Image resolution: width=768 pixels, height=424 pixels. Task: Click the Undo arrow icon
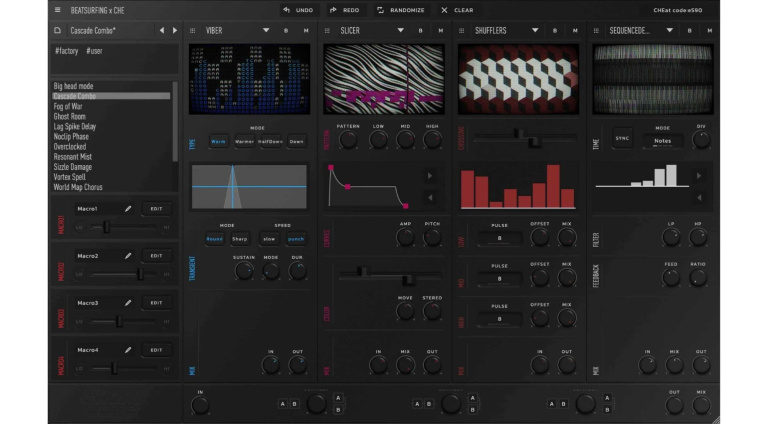coord(287,10)
